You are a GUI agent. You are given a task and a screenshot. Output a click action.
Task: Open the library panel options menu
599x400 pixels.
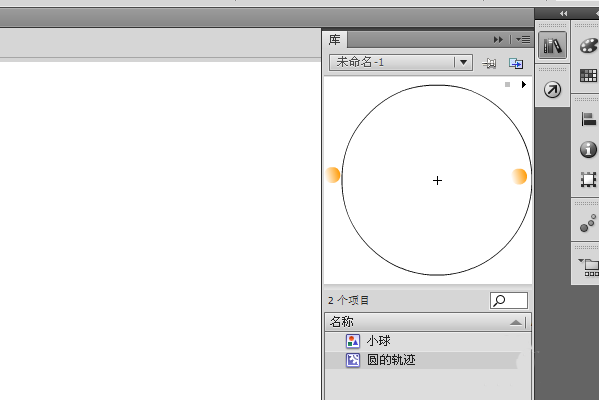coord(523,39)
